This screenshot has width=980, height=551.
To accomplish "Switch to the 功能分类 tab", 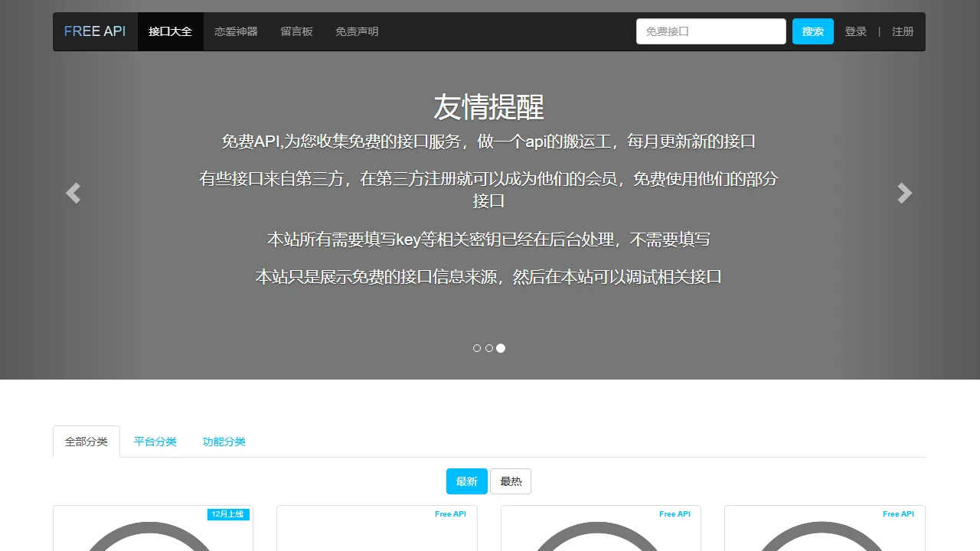I will tap(224, 442).
